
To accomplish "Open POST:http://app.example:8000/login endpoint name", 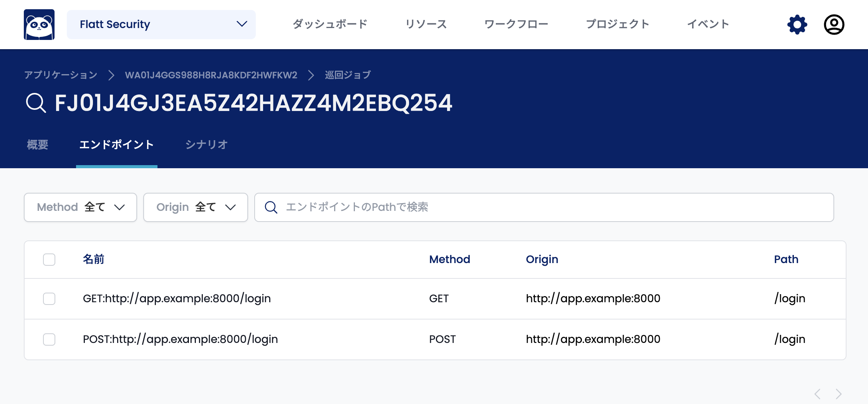I will [181, 339].
